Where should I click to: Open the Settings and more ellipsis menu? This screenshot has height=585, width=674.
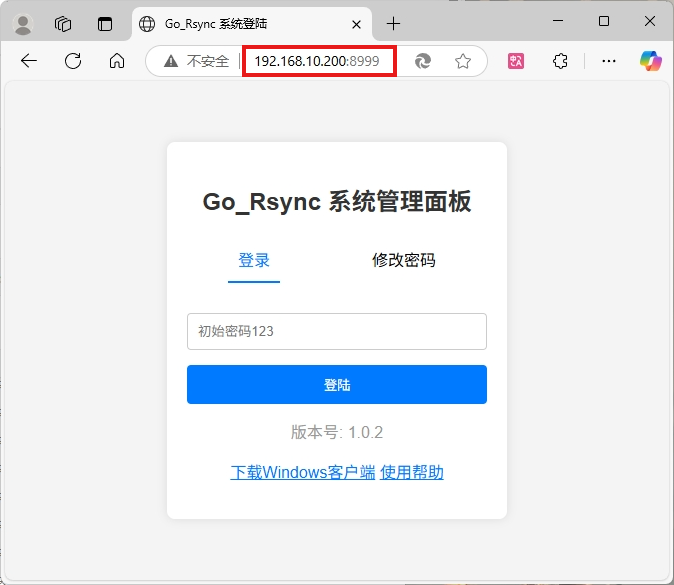point(609,61)
